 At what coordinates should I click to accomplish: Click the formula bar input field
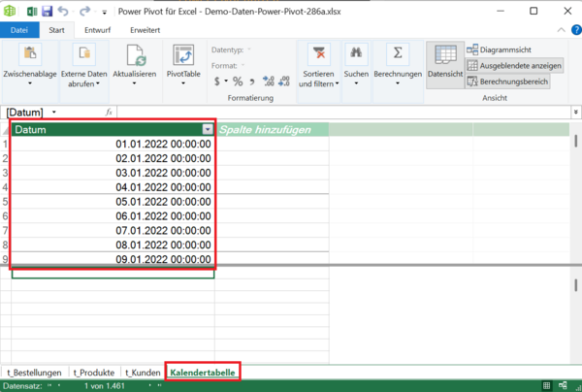point(339,112)
